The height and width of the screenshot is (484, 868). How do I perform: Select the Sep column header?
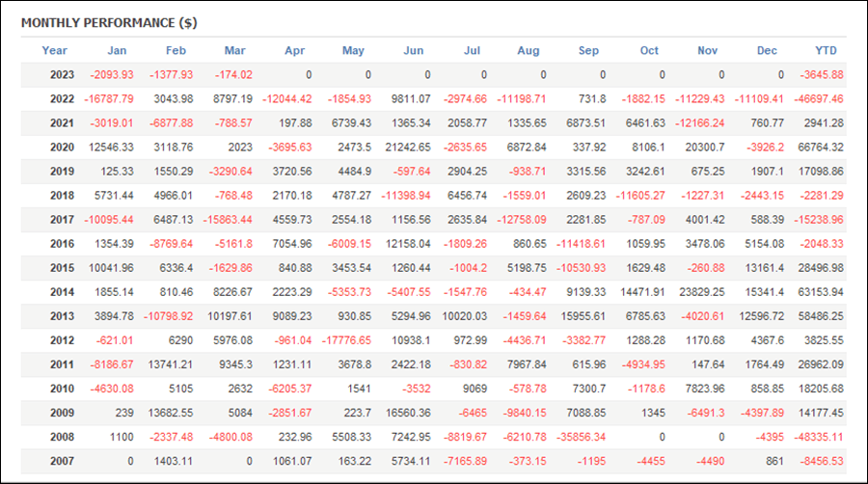click(x=588, y=50)
